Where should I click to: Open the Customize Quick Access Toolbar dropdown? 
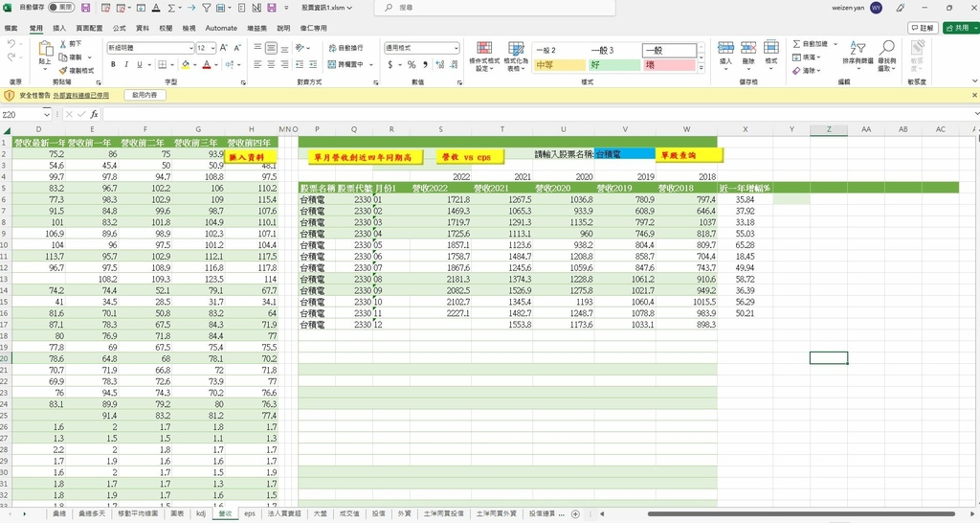(x=286, y=8)
